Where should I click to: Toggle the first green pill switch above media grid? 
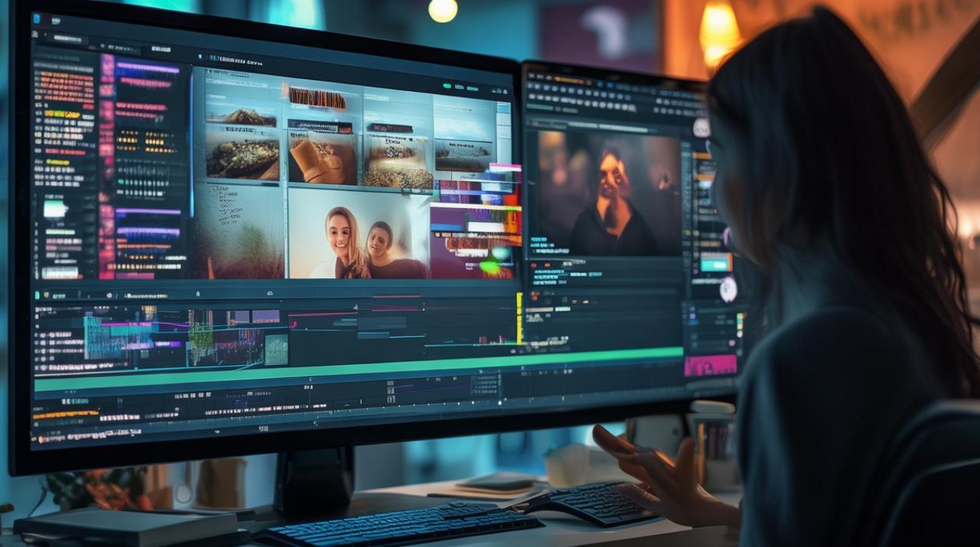(x=446, y=86)
